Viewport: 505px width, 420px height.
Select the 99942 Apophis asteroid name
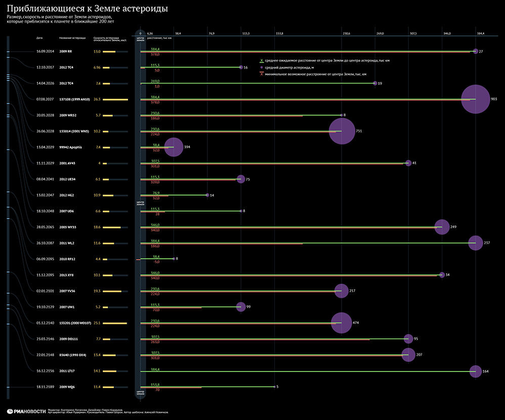pos(70,147)
